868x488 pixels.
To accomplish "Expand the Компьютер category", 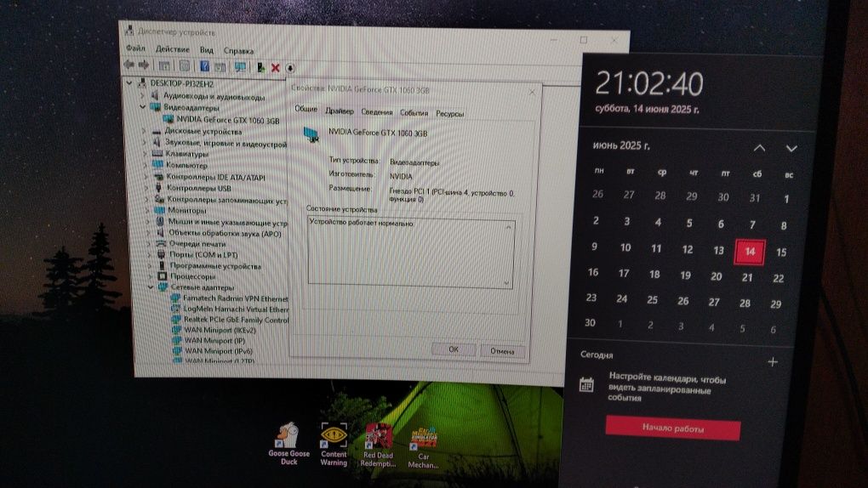I will point(146,165).
